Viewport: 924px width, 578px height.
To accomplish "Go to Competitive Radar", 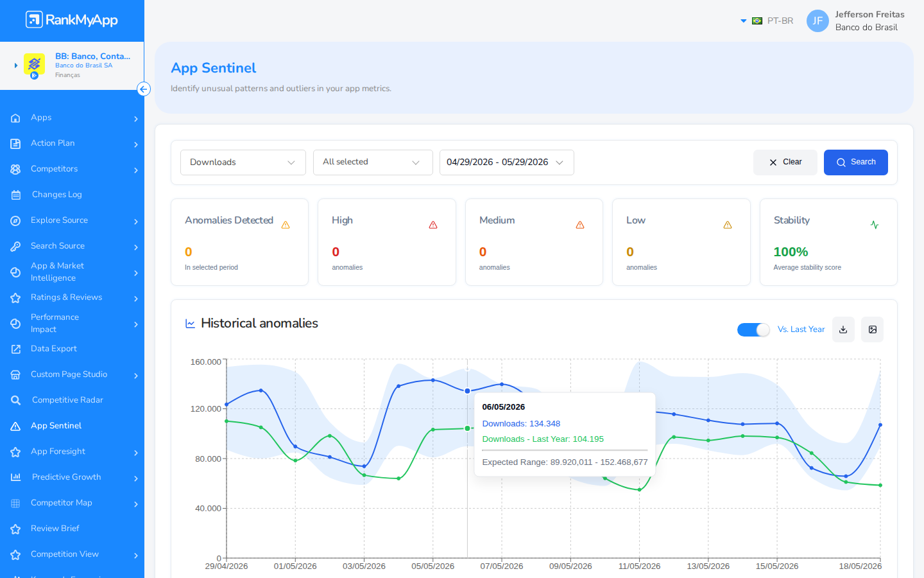I will 72,400.
